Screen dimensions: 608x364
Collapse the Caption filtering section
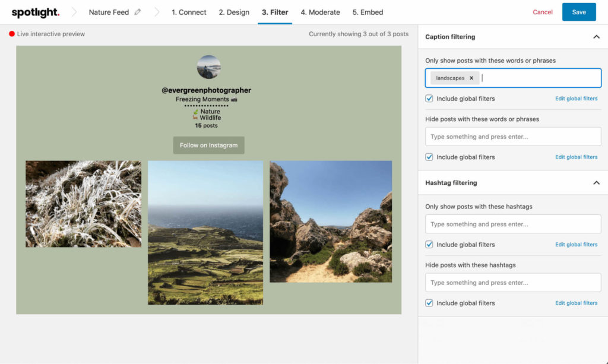click(x=596, y=36)
